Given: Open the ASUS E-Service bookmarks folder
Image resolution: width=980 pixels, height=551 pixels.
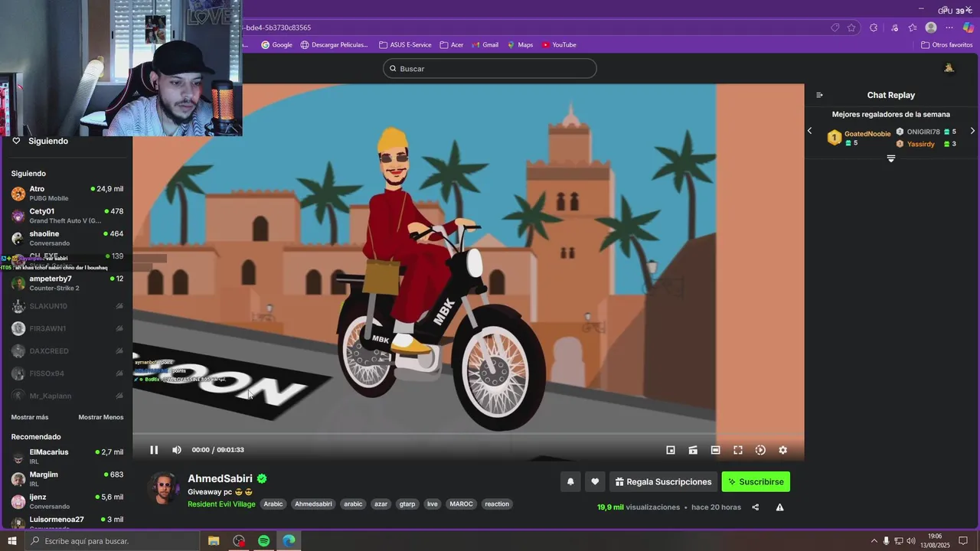Looking at the screenshot, I should (405, 44).
